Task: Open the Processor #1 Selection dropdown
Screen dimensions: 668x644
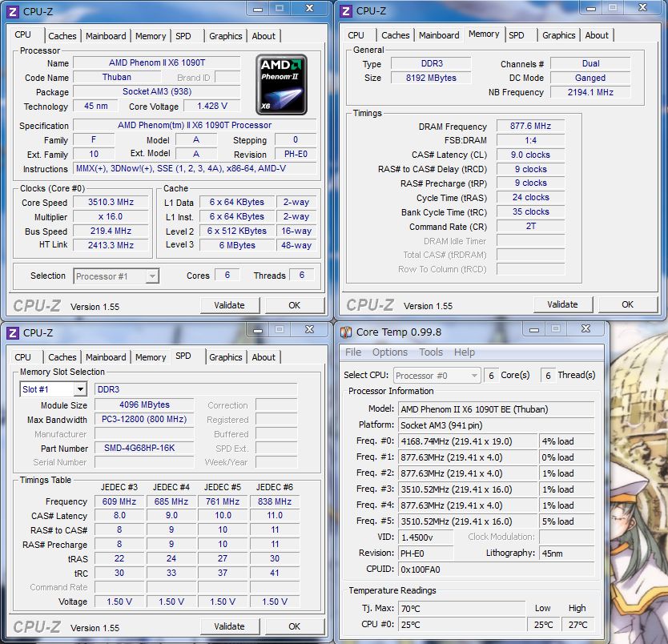Action: pyautogui.click(x=151, y=276)
